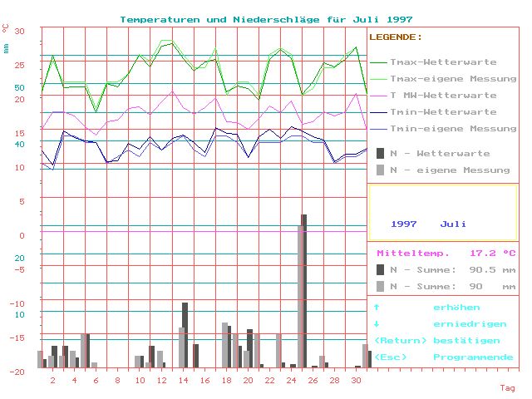
Task: Click the light gray N - eigene Messung swatch
Action: point(381,170)
